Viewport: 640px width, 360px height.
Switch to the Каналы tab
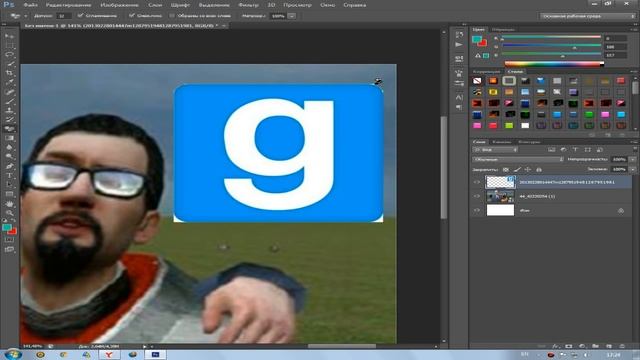click(x=502, y=142)
